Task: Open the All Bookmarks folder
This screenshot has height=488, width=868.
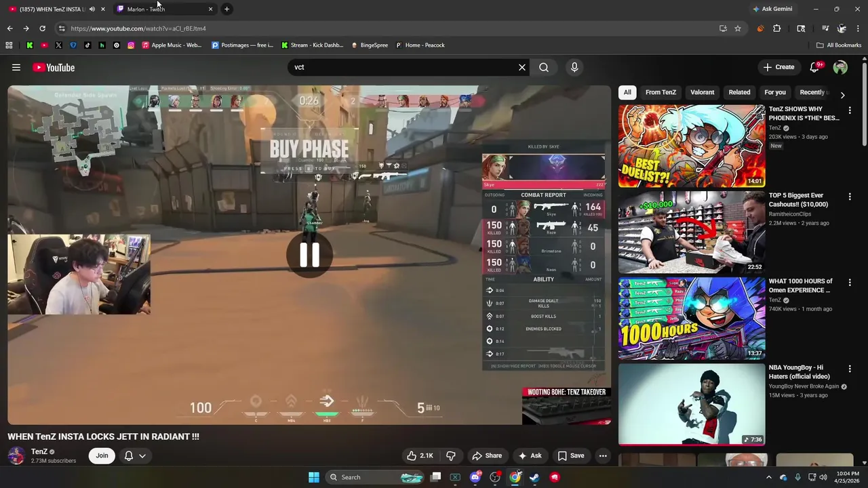Action: 839,45
